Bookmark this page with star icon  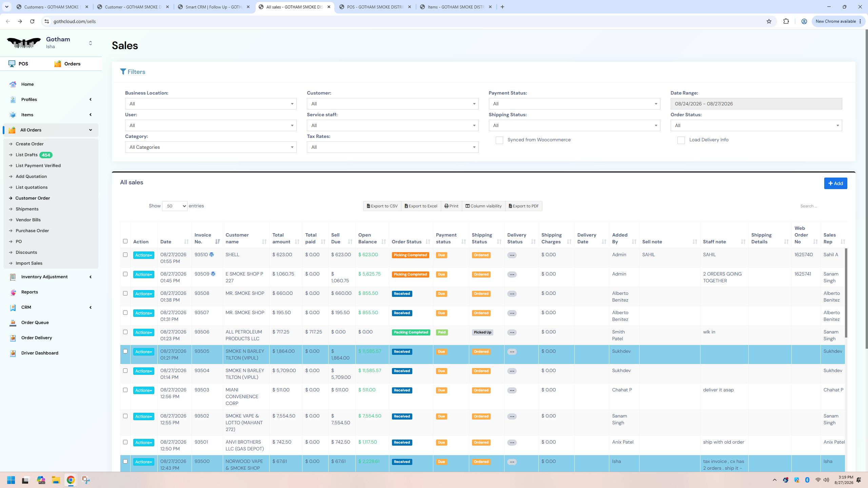tap(769, 21)
